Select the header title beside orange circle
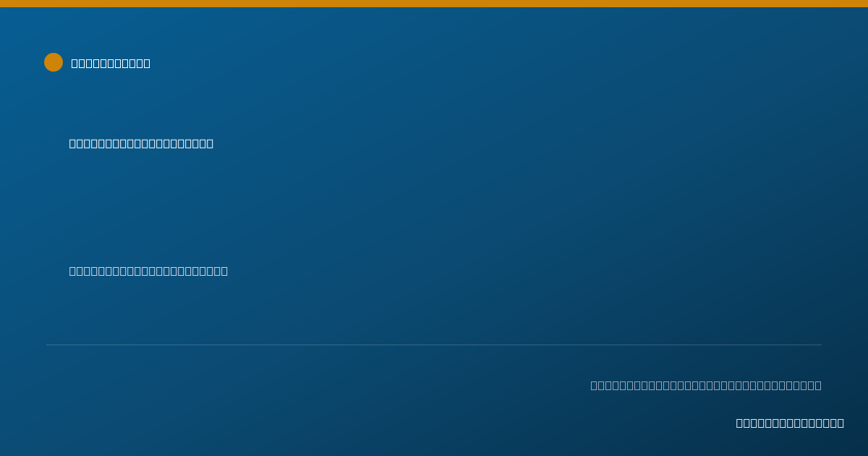The height and width of the screenshot is (456, 868). click(111, 63)
